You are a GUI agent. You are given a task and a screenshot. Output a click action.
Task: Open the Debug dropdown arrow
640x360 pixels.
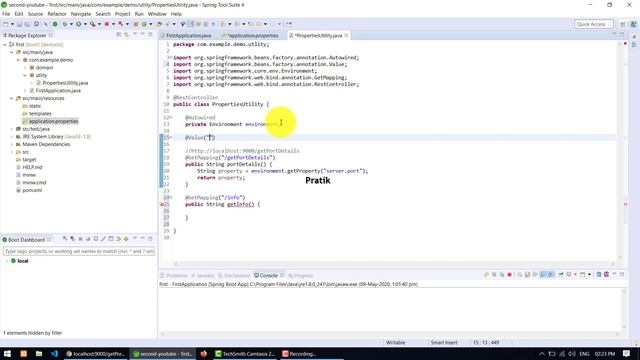pyautogui.click(x=71, y=24)
